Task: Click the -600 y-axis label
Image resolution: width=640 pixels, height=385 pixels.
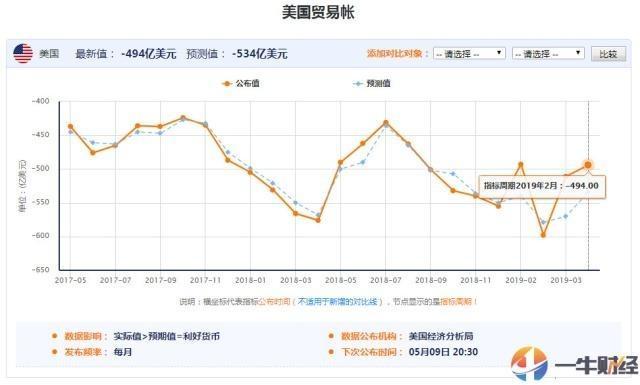Action: click(x=40, y=236)
